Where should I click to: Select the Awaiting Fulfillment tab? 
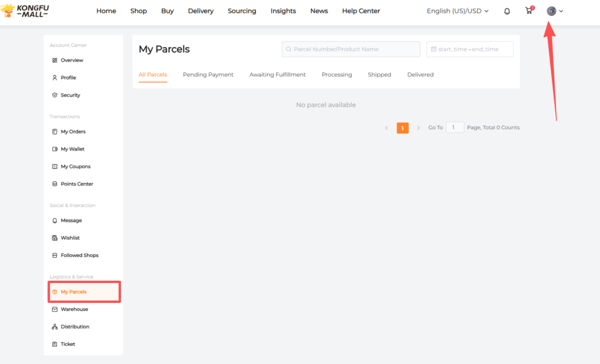(x=277, y=75)
